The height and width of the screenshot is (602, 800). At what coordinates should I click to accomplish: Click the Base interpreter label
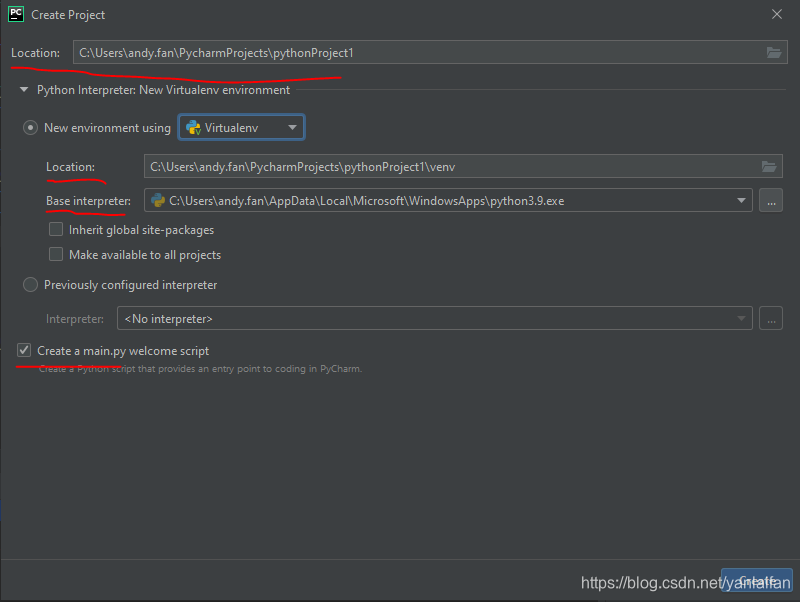88,201
